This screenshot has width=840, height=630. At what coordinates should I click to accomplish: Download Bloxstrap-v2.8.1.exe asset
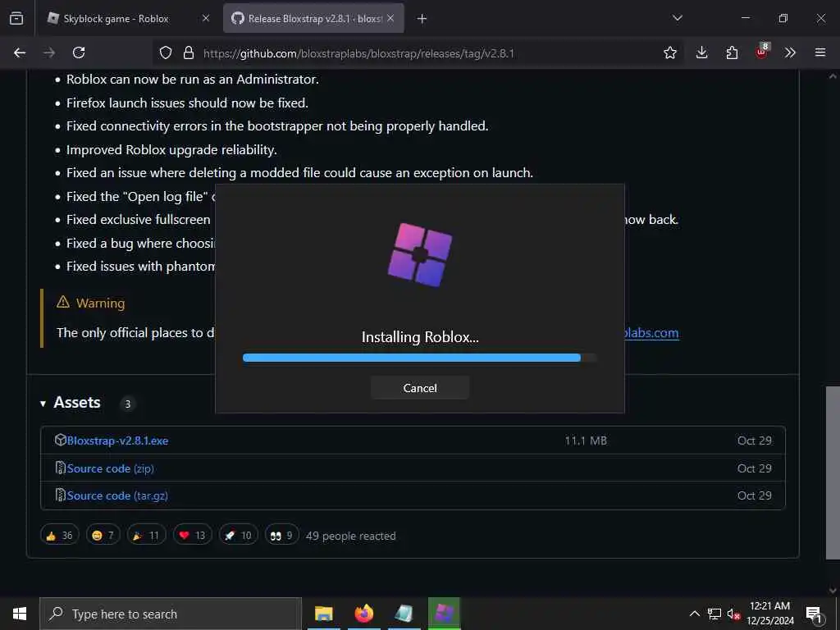[x=117, y=441]
